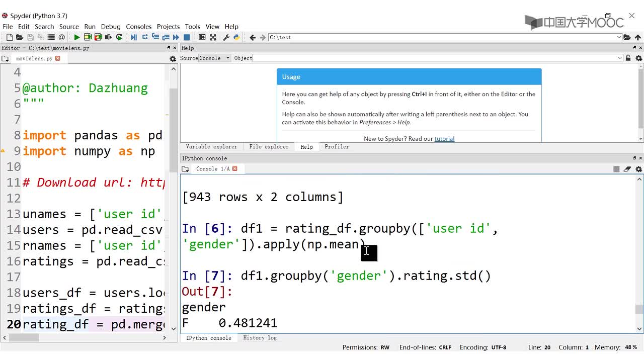Switch to Profiler tab
644x362 pixels.
pos(337,147)
